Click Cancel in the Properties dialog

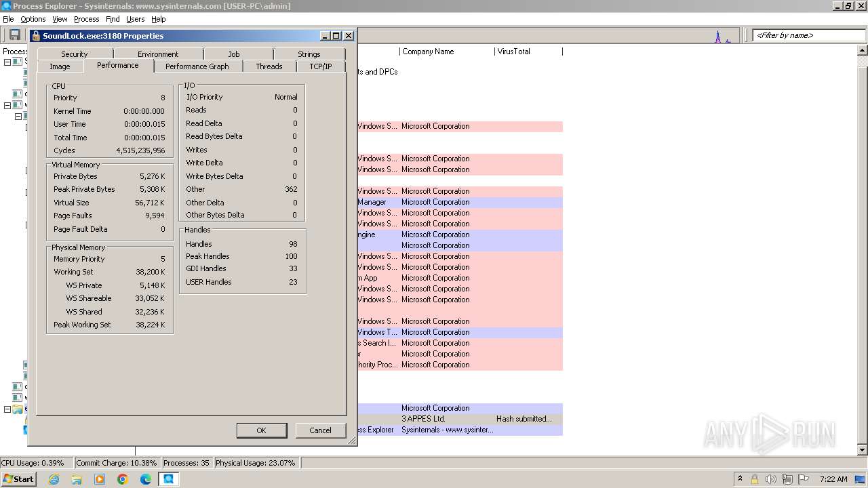tap(320, 430)
